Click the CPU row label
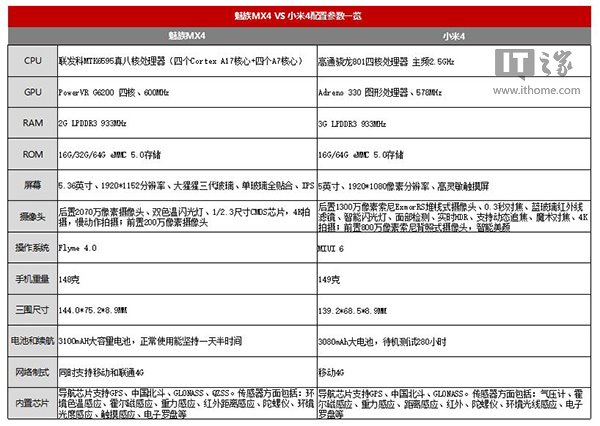The height and width of the screenshot is (426, 600). [33, 61]
